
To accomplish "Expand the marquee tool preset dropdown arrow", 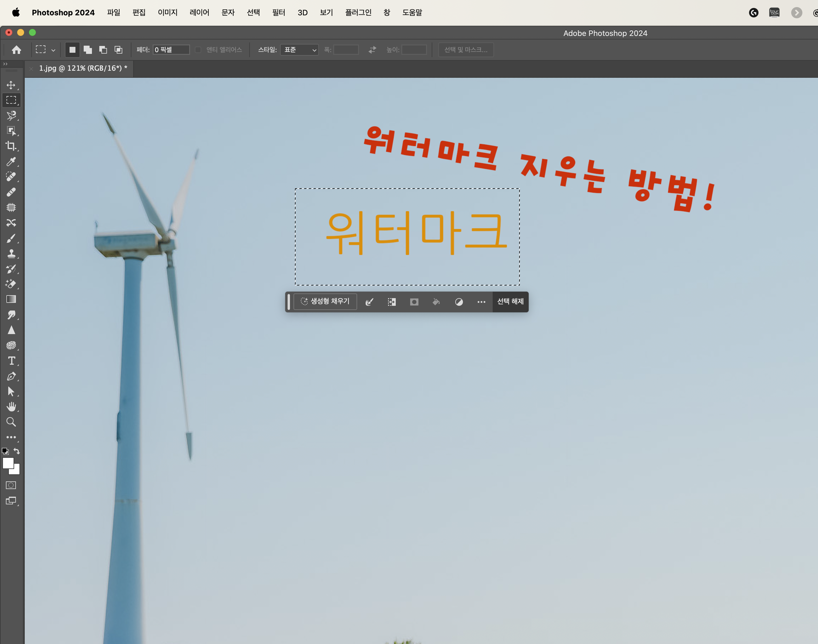I will click(x=53, y=50).
